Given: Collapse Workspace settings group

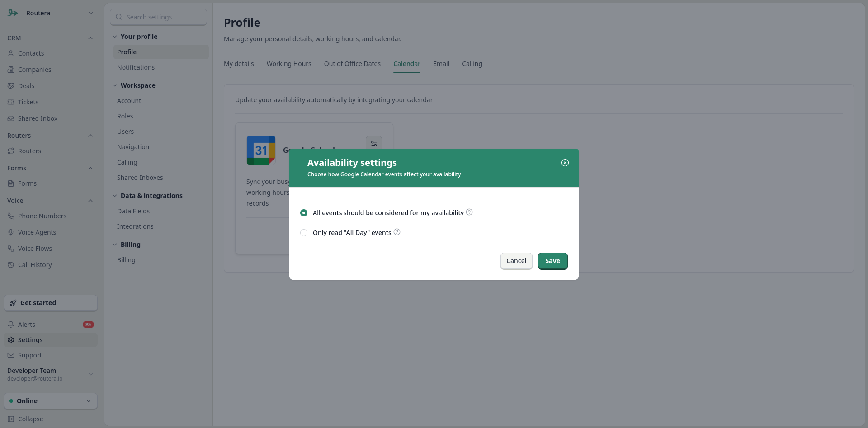Looking at the screenshot, I should point(115,85).
